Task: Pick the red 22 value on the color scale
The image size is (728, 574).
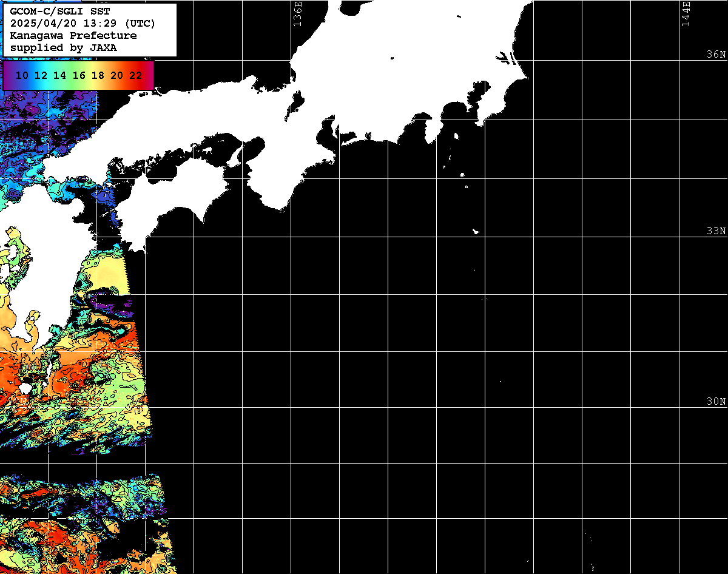Action: pyautogui.click(x=136, y=75)
